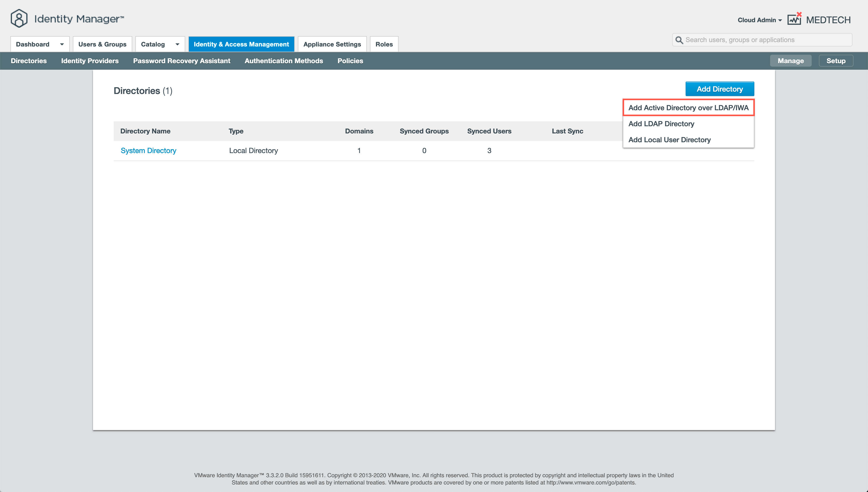The height and width of the screenshot is (492, 868).
Task: Open the Cloud Admin user menu
Action: 760,20
